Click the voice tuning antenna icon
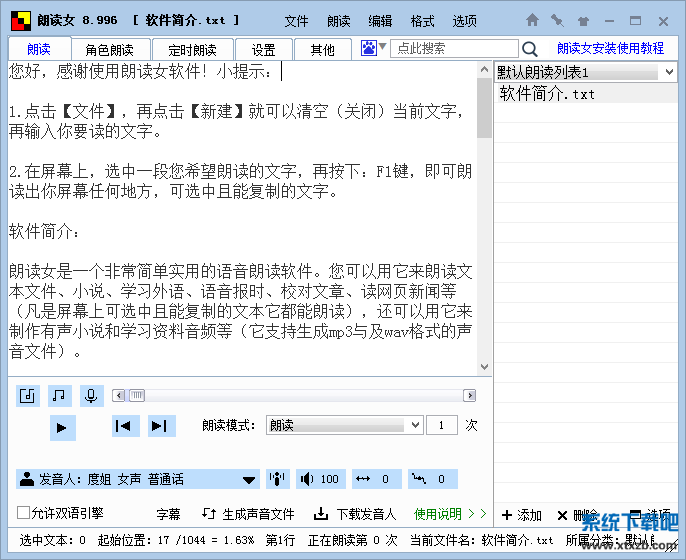This screenshot has width=686, height=560. (278, 479)
